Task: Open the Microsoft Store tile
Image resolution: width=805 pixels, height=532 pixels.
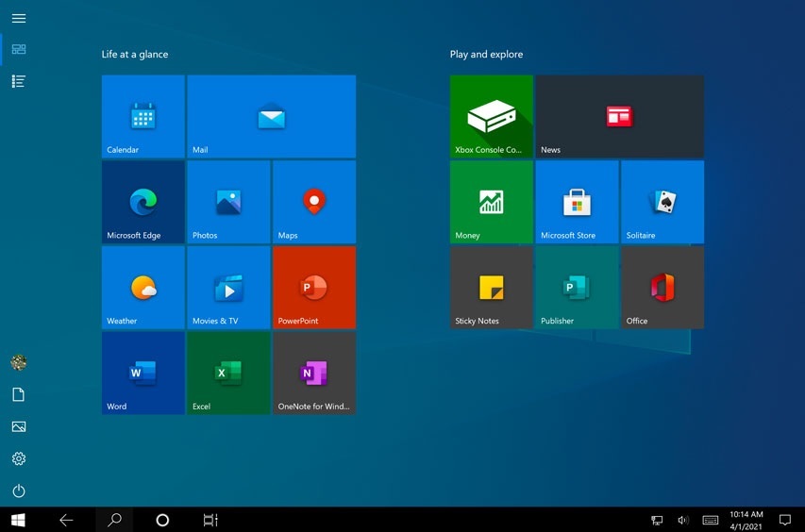Action: (x=577, y=202)
